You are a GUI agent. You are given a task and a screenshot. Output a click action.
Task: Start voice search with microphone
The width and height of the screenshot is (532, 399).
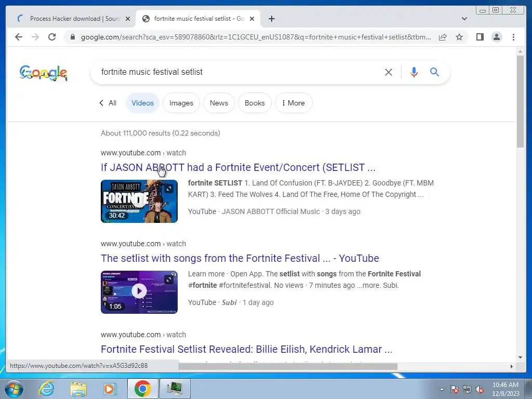[414, 72]
